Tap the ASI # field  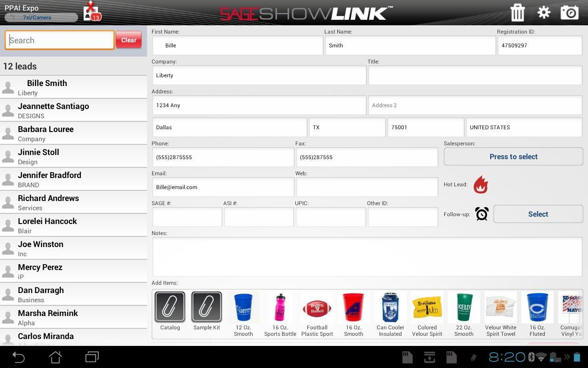(x=259, y=217)
